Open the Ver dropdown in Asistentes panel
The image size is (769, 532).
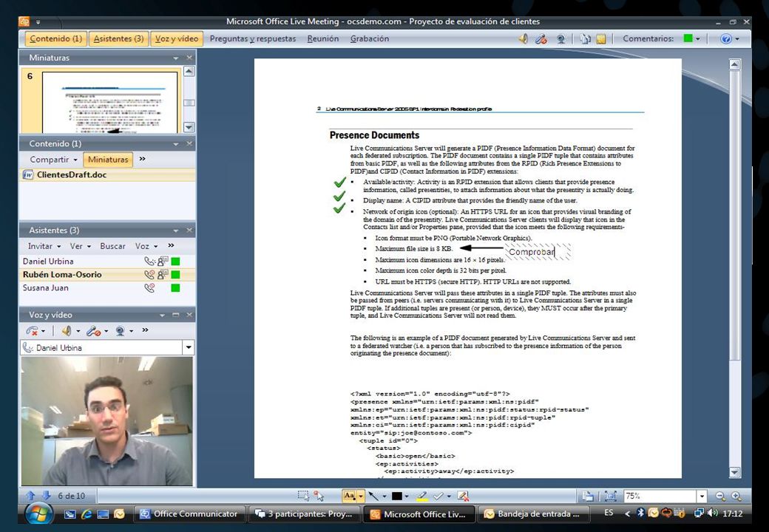point(81,246)
